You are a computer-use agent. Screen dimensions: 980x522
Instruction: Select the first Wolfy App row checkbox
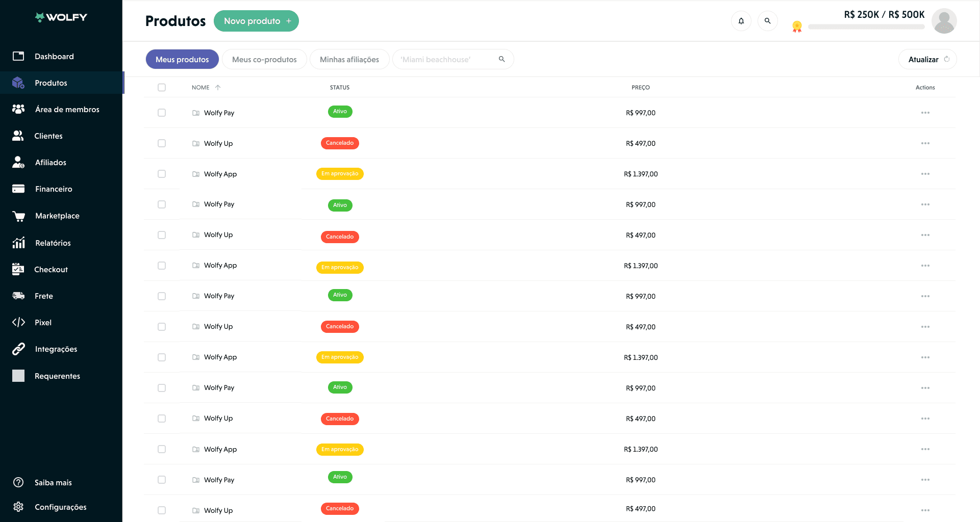pyautogui.click(x=162, y=174)
